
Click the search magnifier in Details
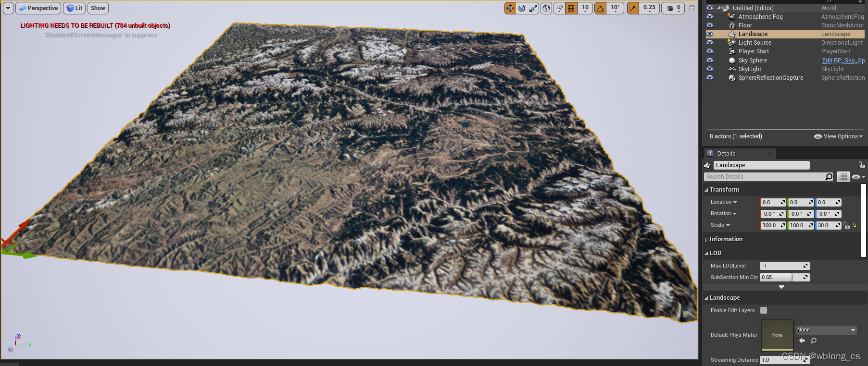(x=829, y=177)
